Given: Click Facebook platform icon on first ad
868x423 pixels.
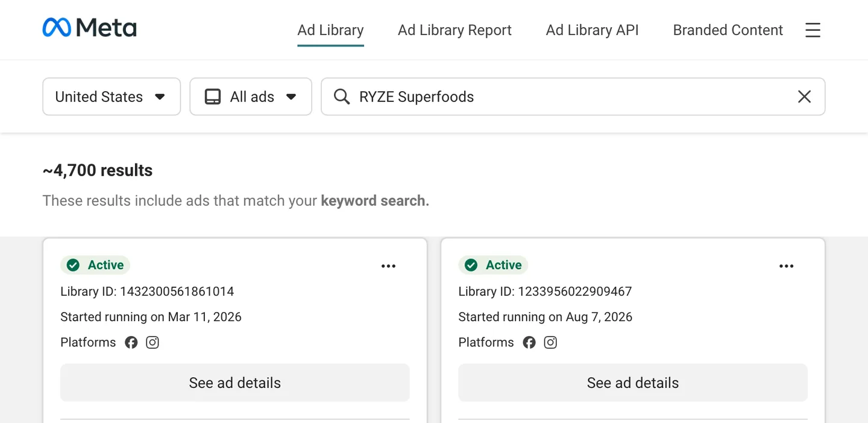Looking at the screenshot, I should [131, 343].
